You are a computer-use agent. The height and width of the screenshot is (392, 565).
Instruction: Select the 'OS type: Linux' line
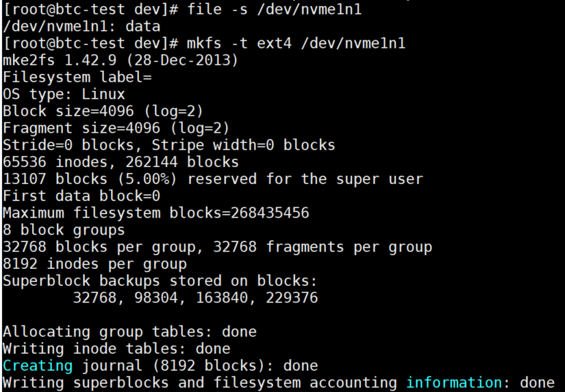(64, 94)
